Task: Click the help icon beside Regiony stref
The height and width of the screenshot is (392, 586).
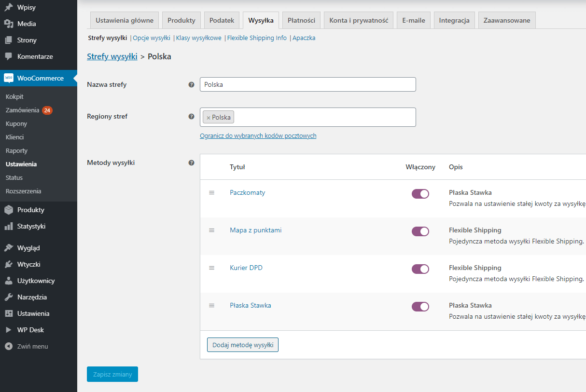Action: (191, 116)
